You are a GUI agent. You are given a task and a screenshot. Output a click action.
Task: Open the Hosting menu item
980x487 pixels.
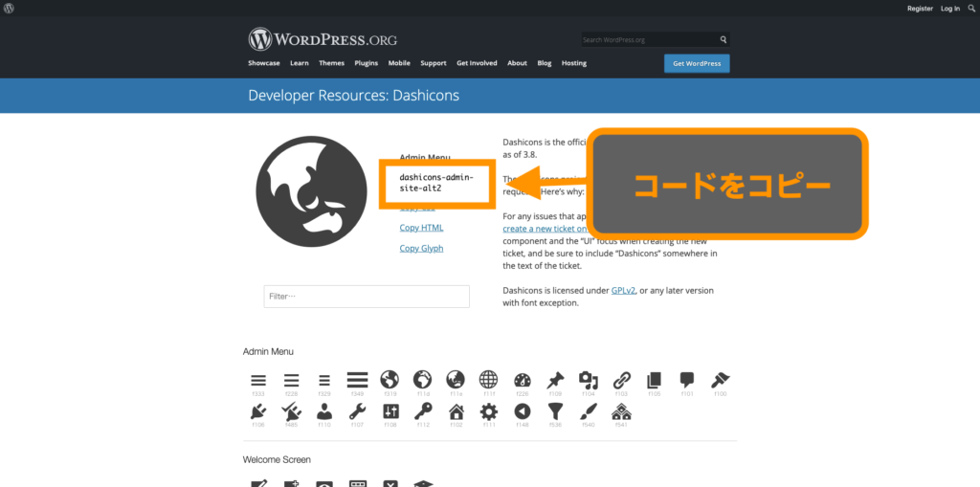[574, 63]
